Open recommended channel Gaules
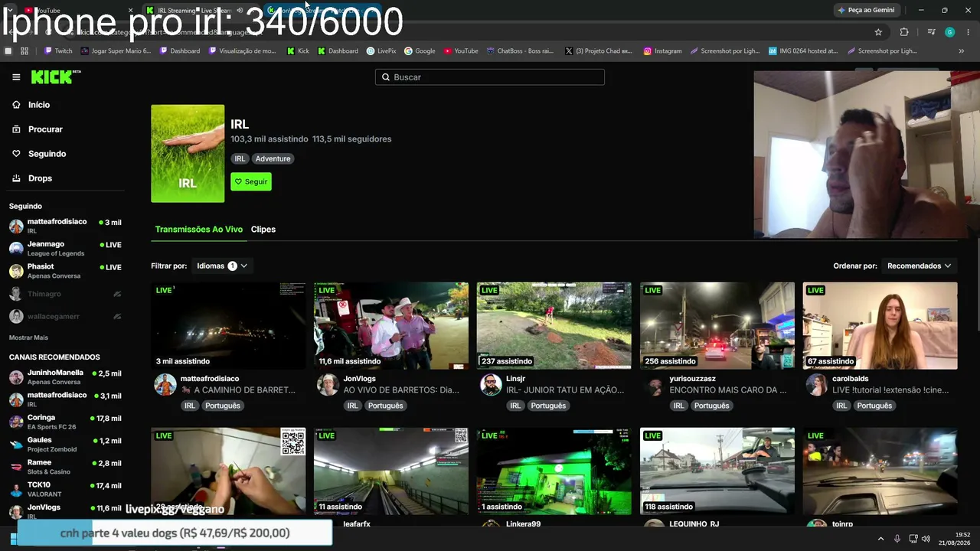This screenshot has height=551, width=980. (65, 444)
